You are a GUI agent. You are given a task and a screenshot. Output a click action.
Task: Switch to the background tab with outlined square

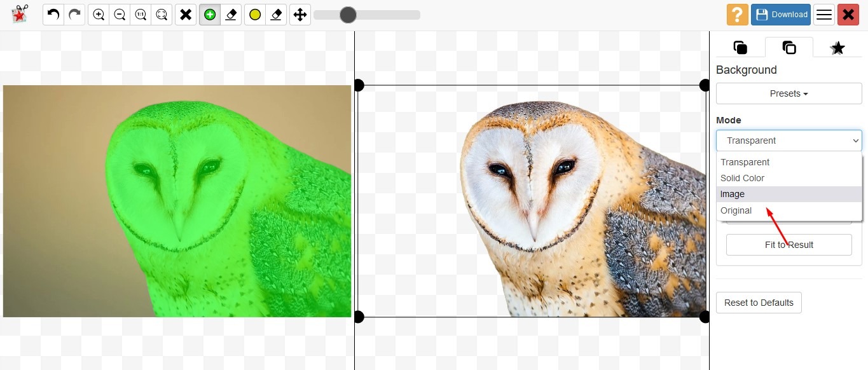[789, 48]
